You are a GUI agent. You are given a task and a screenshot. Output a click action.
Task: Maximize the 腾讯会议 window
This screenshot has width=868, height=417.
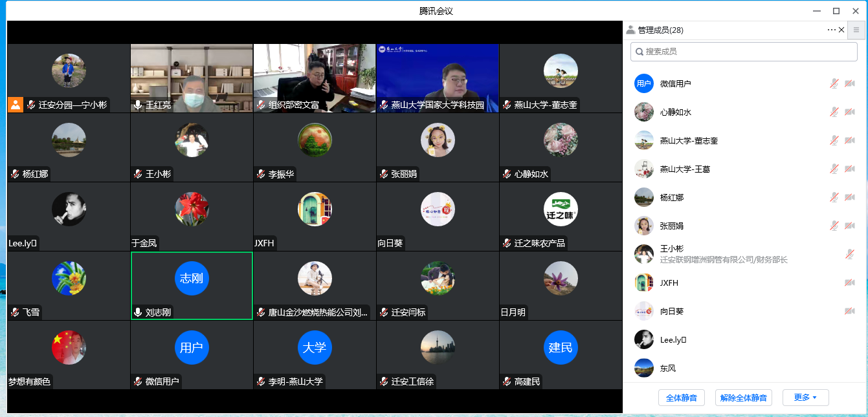click(x=836, y=11)
